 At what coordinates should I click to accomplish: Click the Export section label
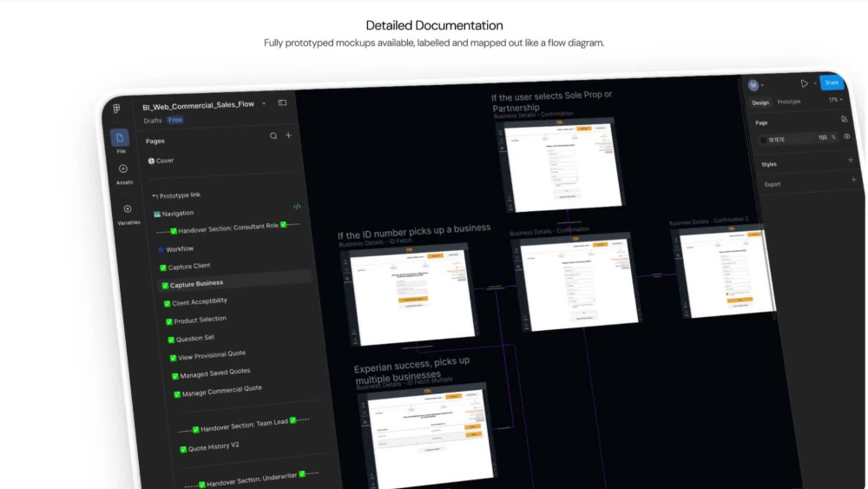(773, 184)
